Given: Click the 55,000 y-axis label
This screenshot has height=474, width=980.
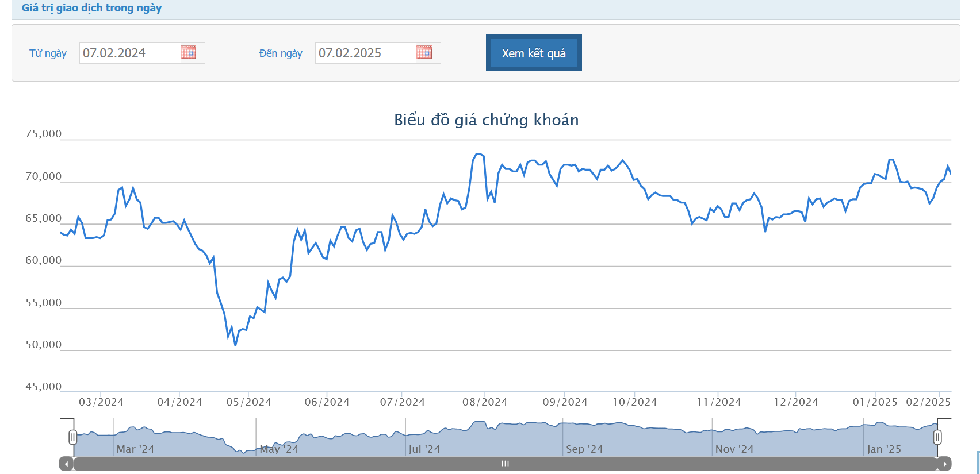Looking at the screenshot, I should coord(43,303).
